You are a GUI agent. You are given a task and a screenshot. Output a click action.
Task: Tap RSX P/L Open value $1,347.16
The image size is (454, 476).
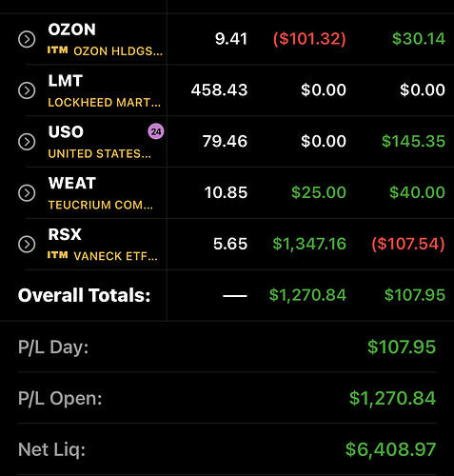point(309,244)
